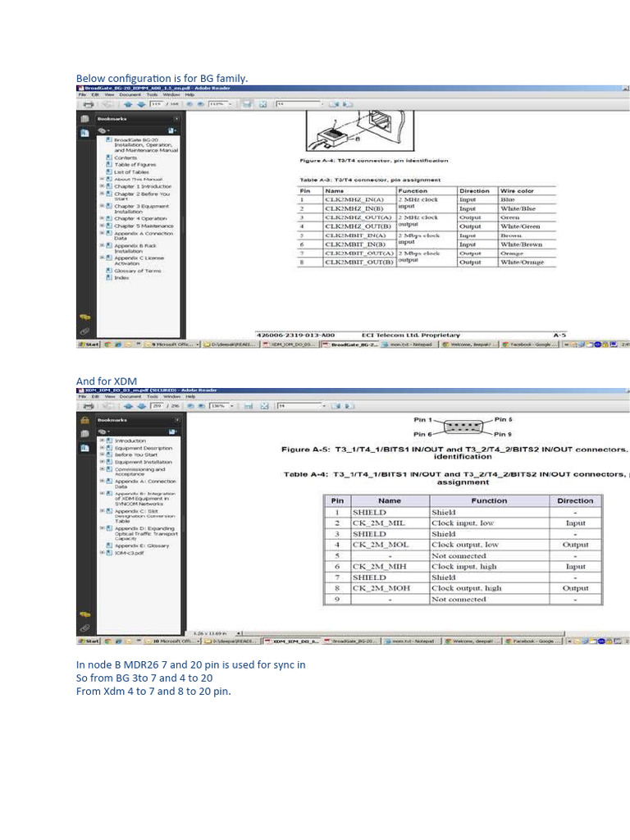Click horizontal scrollbar in XDM reader window
Image resolution: width=630 pixels, height=840 pixels.
[404, 633]
